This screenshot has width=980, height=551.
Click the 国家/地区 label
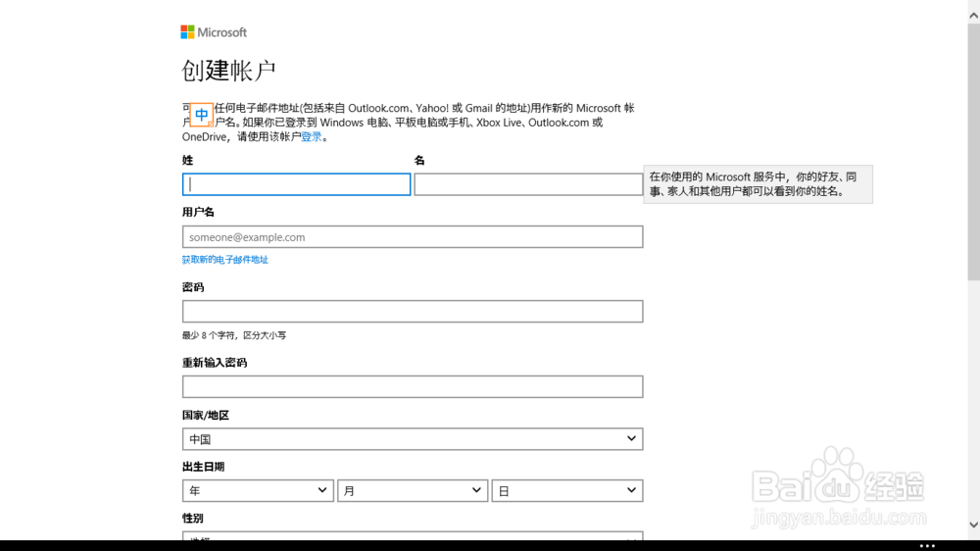[x=206, y=416]
